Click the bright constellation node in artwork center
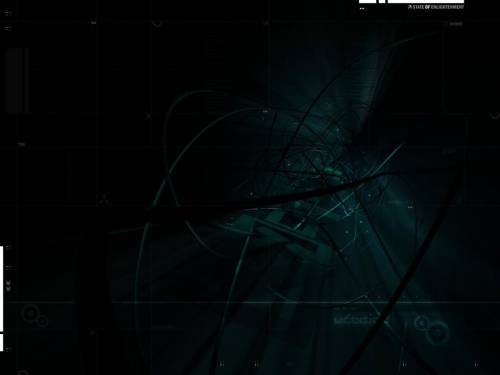The width and height of the screenshot is (500, 375). pyautogui.click(x=349, y=211)
